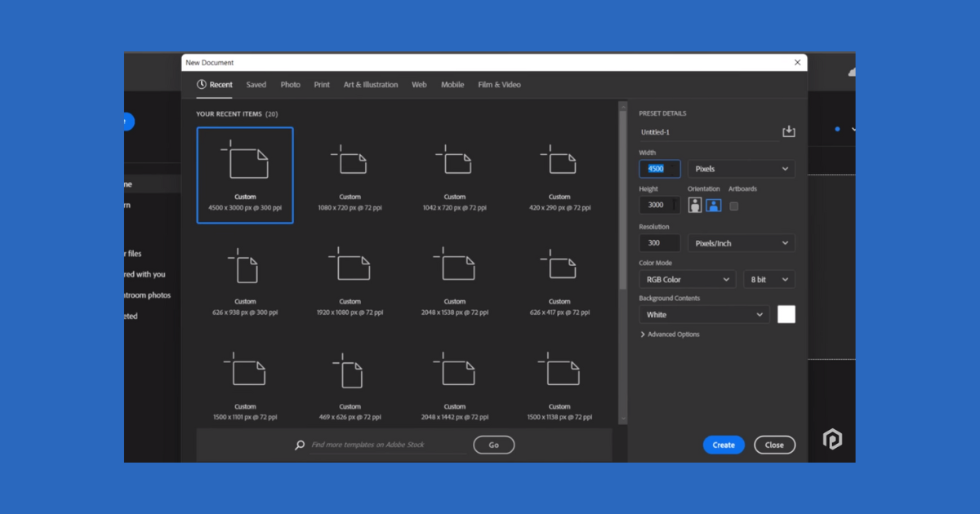Click the clock icon on Recent tab
980x514 pixels.
tap(202, 85)
